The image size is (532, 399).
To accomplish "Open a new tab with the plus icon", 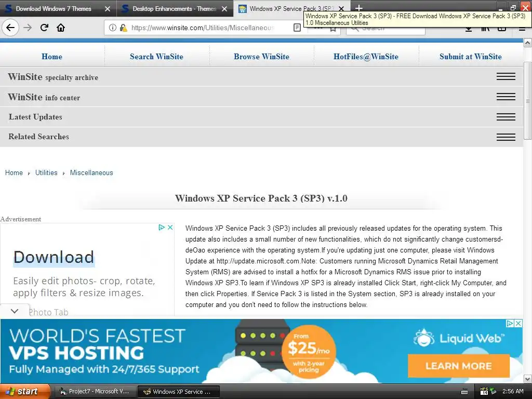I will (x=358, y=7).
